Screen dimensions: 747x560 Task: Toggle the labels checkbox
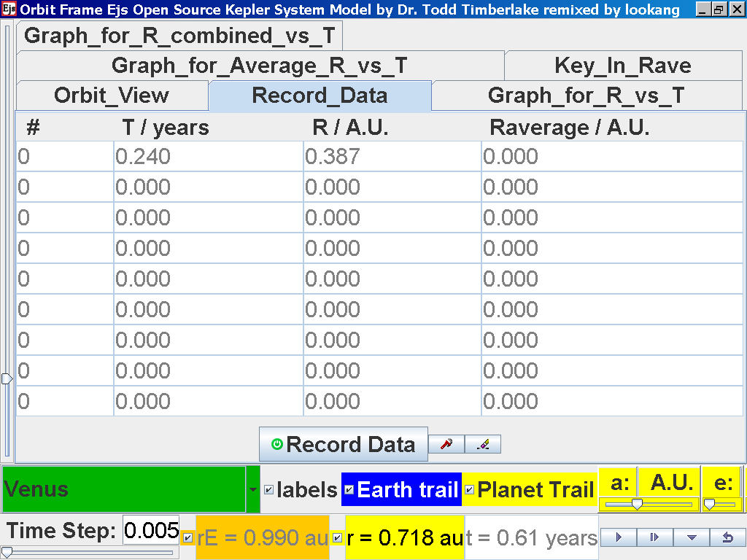pyautogui.click(x=268, y=490)
